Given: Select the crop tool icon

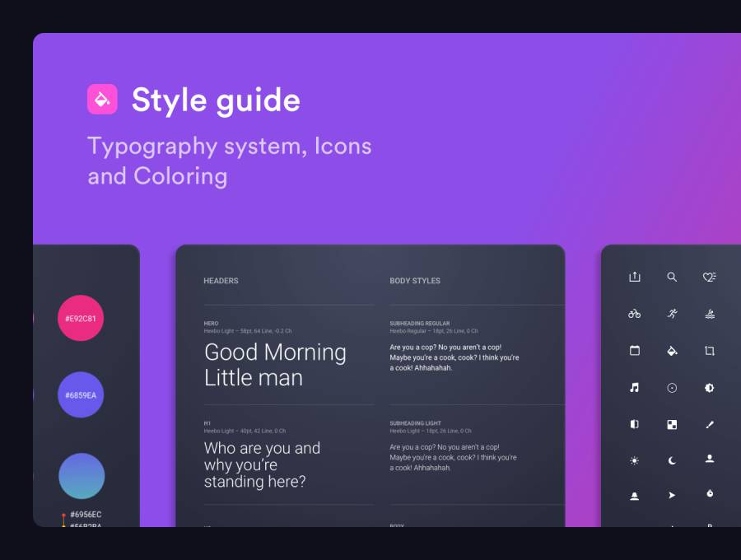Looking at the screenshot, I should [710, 351].
